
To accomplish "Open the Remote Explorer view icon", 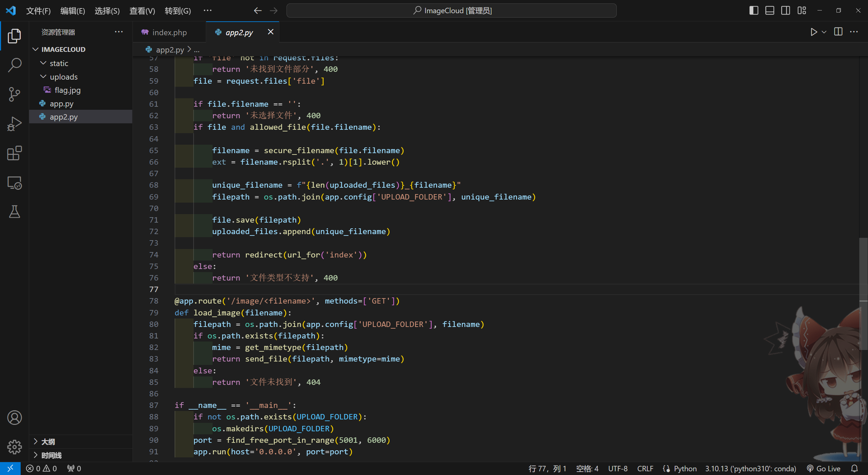I will 14,183.
